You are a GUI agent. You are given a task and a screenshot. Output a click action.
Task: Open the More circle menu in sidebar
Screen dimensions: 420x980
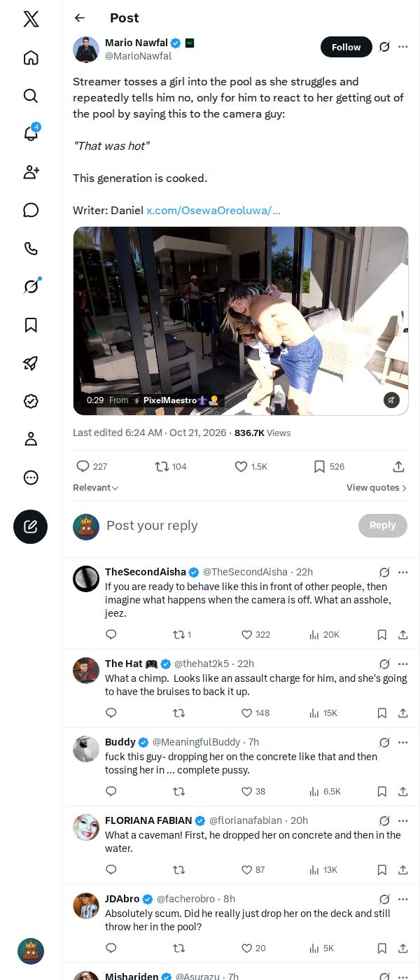31,477
